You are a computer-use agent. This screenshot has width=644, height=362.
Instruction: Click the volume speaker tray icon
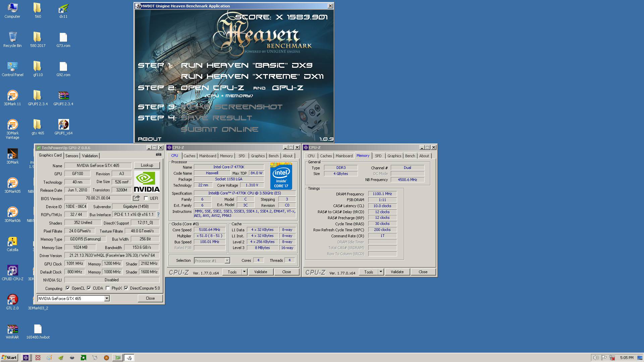(x=595, y=358)
